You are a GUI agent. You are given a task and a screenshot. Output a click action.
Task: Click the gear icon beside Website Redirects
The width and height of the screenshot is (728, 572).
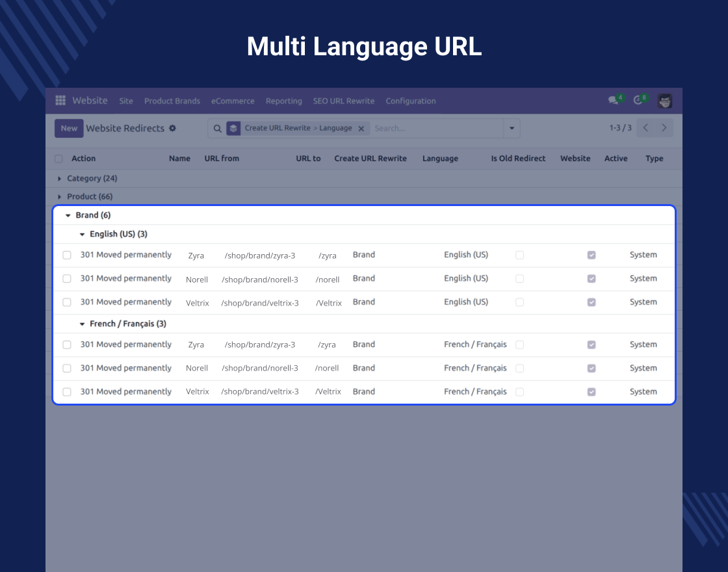pyautogui.click(x=172, y=128)
